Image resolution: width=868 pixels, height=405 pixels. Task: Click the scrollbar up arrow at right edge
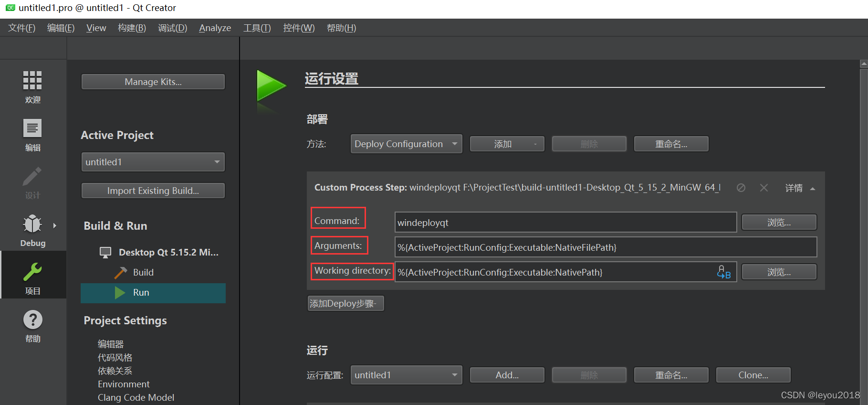click(x=864, y=64)
